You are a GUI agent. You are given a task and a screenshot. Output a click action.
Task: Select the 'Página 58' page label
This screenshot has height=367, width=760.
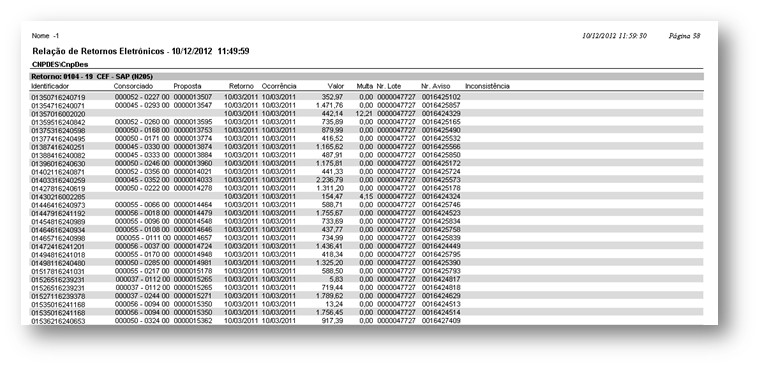click(x=684, y=36)
